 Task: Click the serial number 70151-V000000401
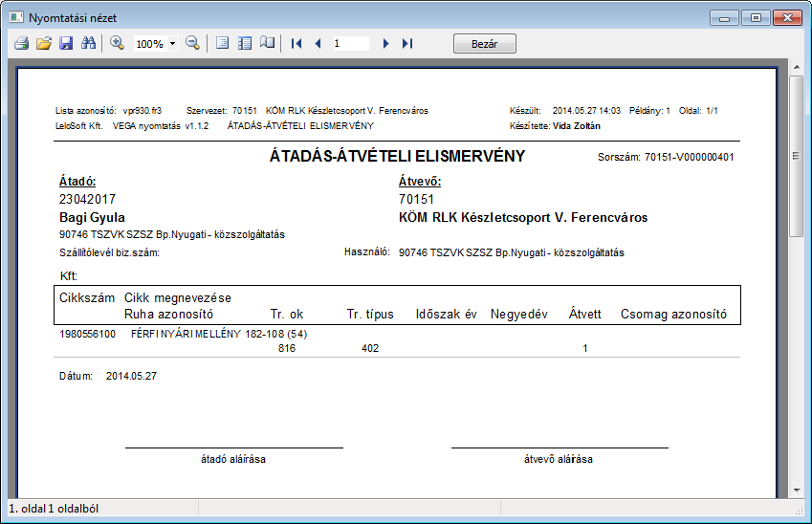689,157
